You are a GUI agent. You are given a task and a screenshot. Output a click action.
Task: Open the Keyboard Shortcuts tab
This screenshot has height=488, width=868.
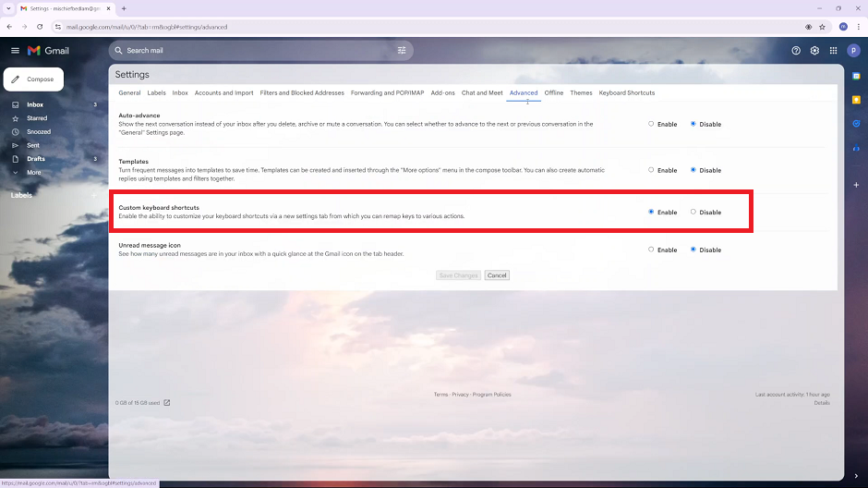(x=627, y=93)
